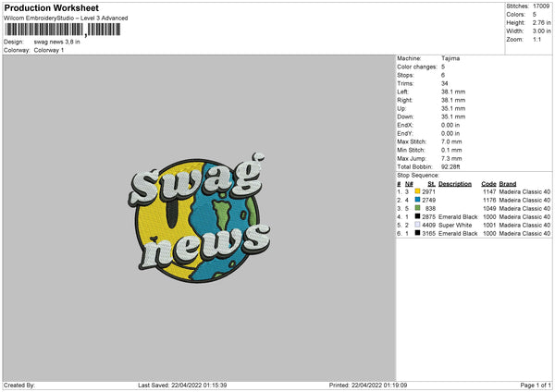Click the Page 1 of 1 footer
This screenshot has height=392, width=555.
click(536, 385)
